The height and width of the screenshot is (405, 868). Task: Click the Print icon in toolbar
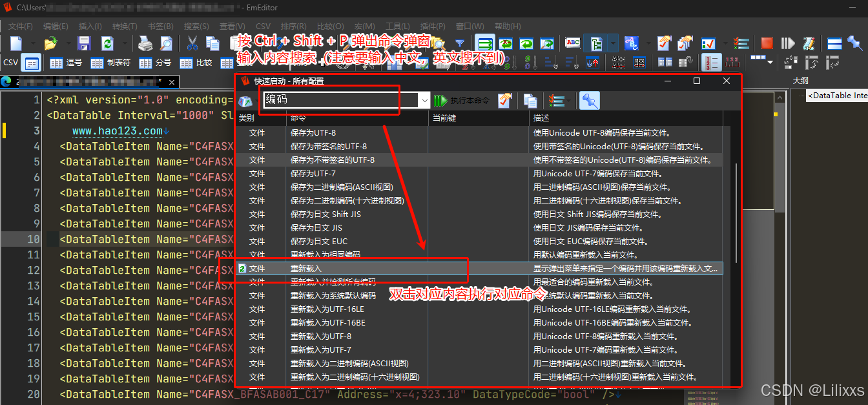[145, 44]
